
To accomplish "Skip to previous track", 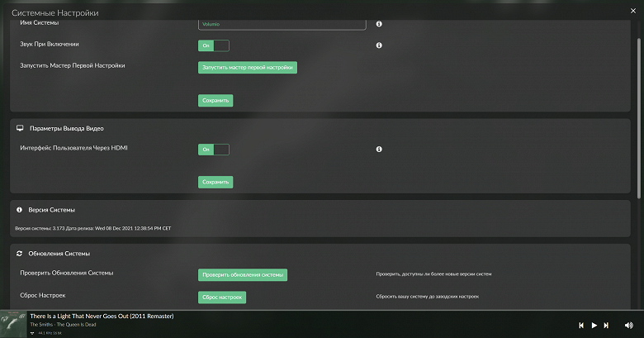I will click(581, 326).
